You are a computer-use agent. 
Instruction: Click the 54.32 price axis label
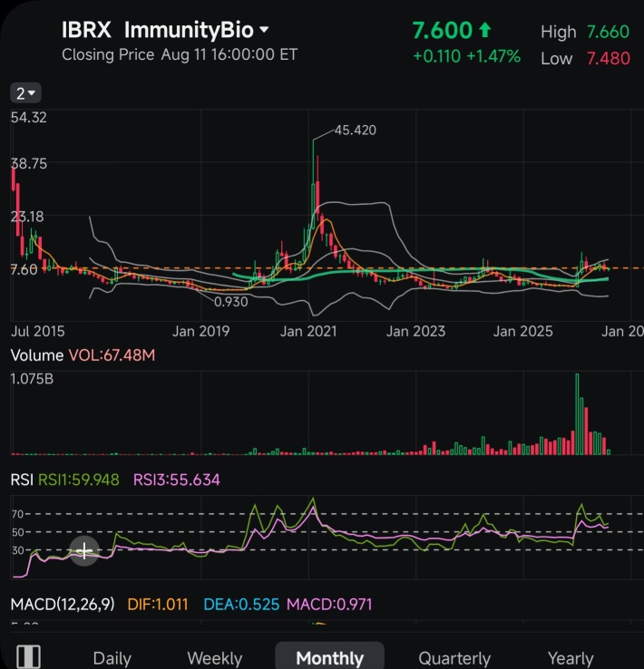[29, 117]
